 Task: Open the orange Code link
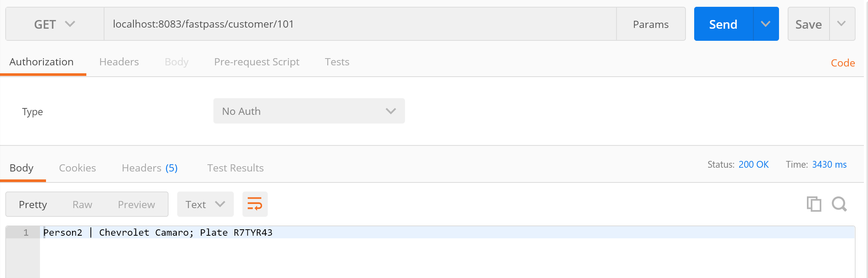pyautogui.click(x=843, y=63)
